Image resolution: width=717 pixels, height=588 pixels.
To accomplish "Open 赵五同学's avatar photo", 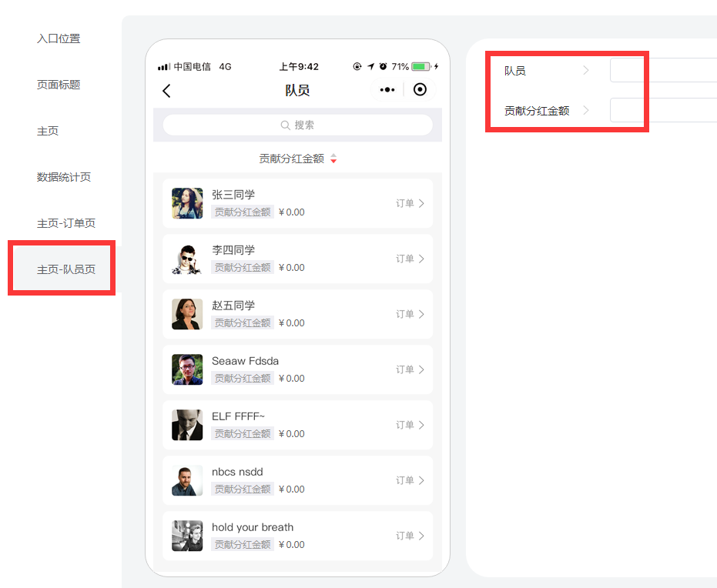I will tap(187, 314).
